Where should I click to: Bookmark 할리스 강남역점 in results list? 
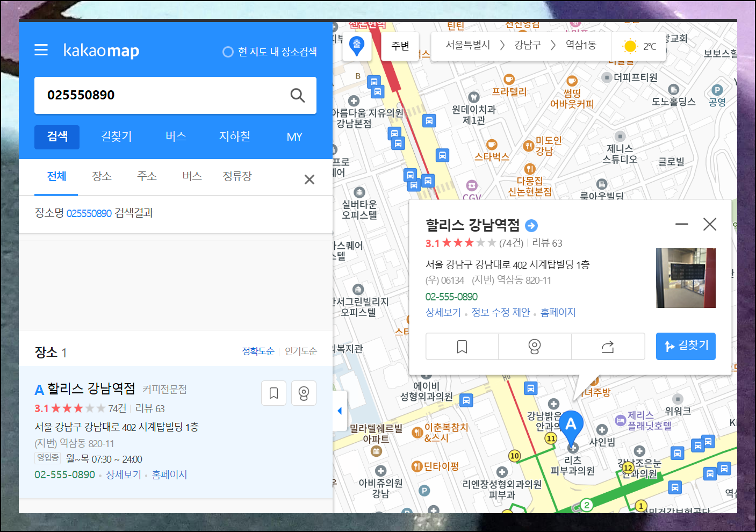click(273, 393)
